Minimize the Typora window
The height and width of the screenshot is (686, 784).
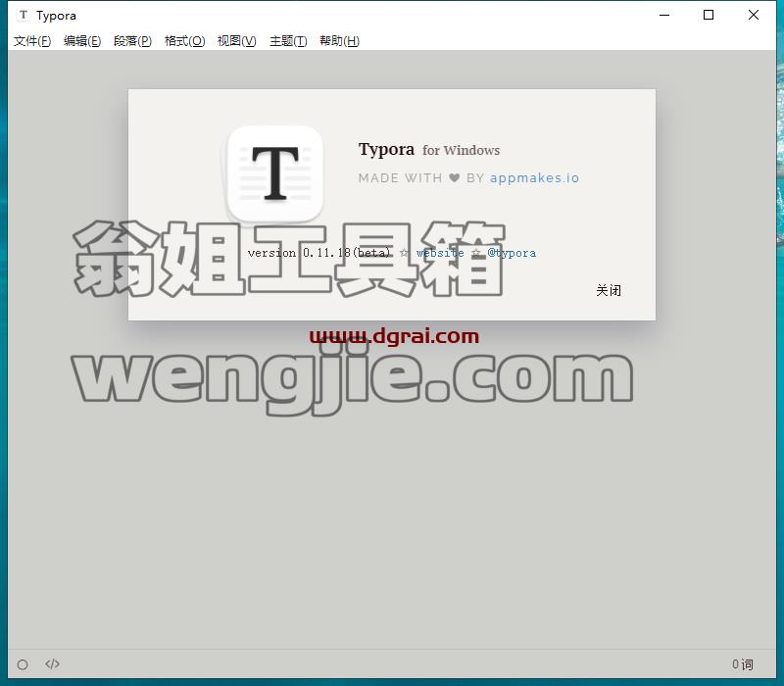664,15
